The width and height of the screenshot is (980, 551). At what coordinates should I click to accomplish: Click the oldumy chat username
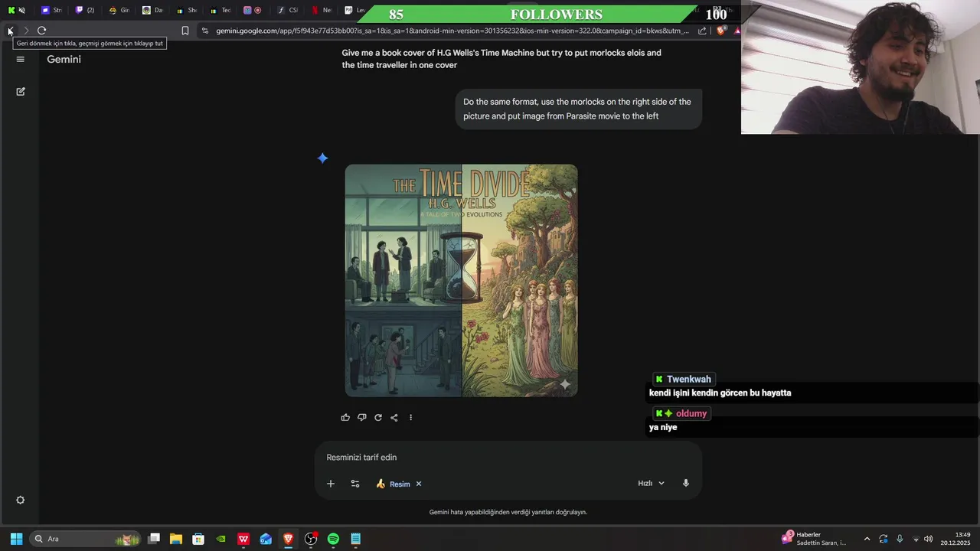(x=691, y=414)
